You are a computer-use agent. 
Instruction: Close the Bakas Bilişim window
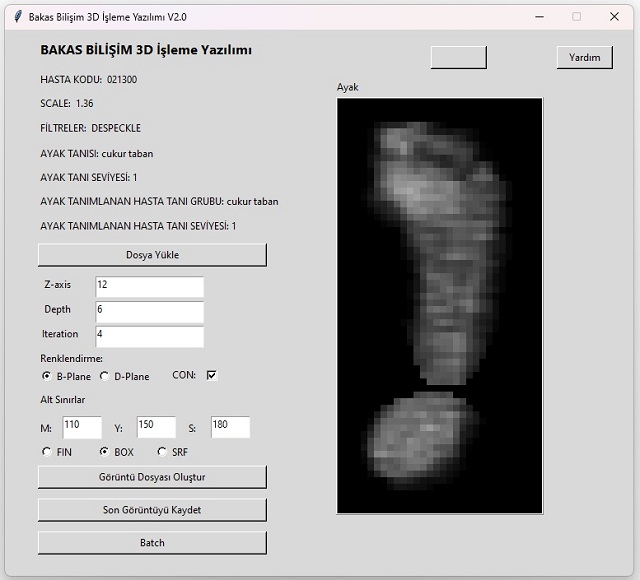[x=614, y=17]
